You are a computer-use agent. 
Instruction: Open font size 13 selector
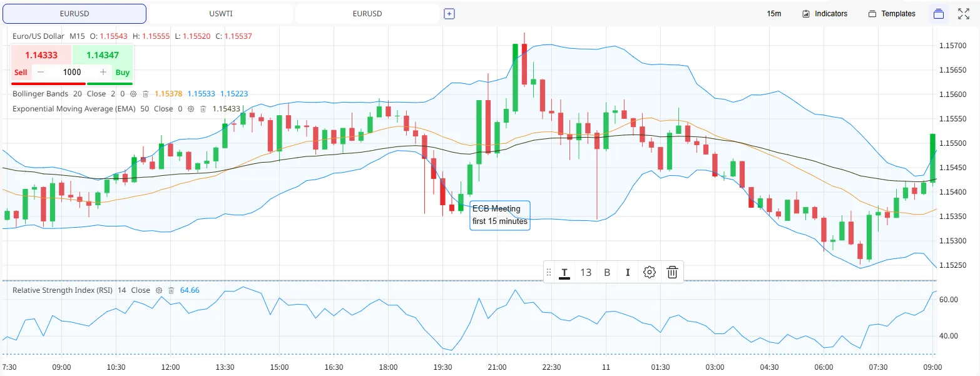pos(586,272)
